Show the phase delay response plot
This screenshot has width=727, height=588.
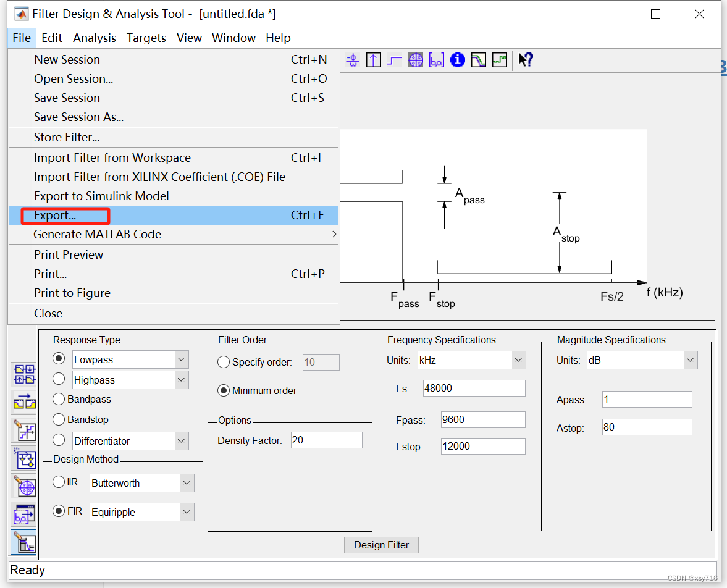353,60
